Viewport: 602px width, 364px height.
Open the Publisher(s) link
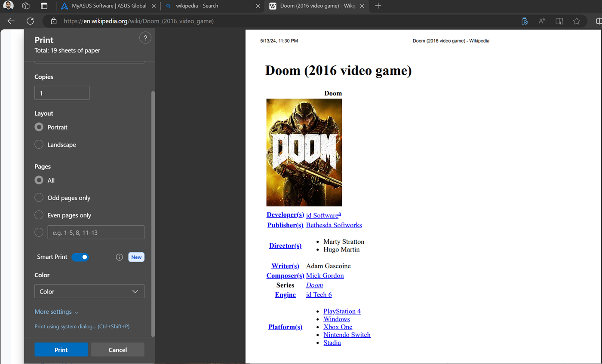(x=286, y=225)
